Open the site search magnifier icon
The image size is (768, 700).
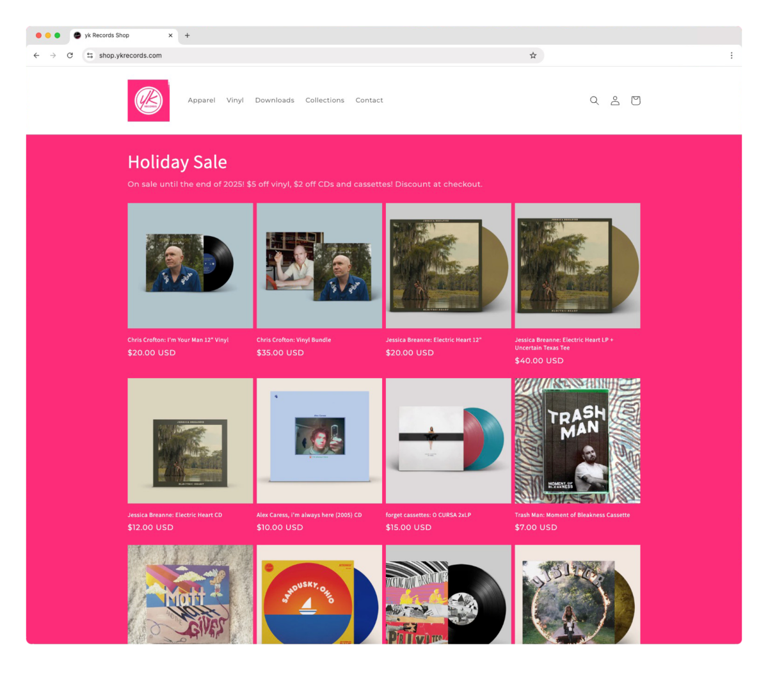pyautogui.click(x=594, y=100)
